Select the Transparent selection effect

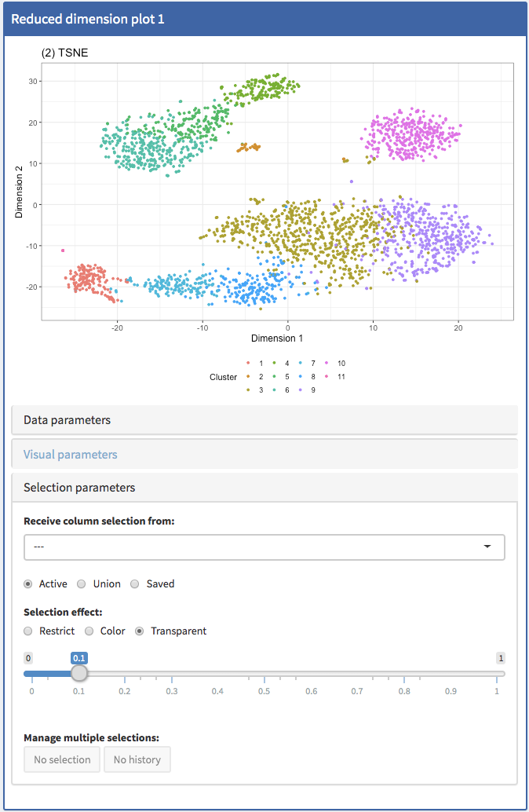(140, 631)
